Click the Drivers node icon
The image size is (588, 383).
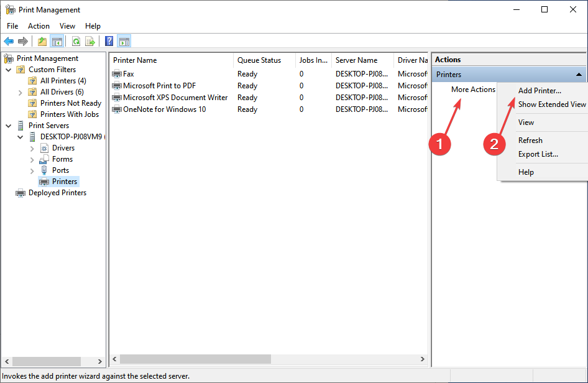[x=44, y=148]
